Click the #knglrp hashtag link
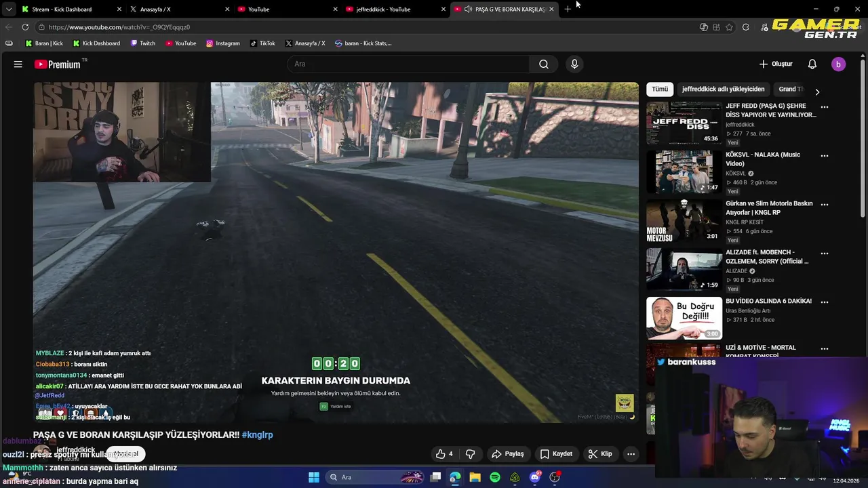This screenshot has width=868, height=488. pos(257,435)
